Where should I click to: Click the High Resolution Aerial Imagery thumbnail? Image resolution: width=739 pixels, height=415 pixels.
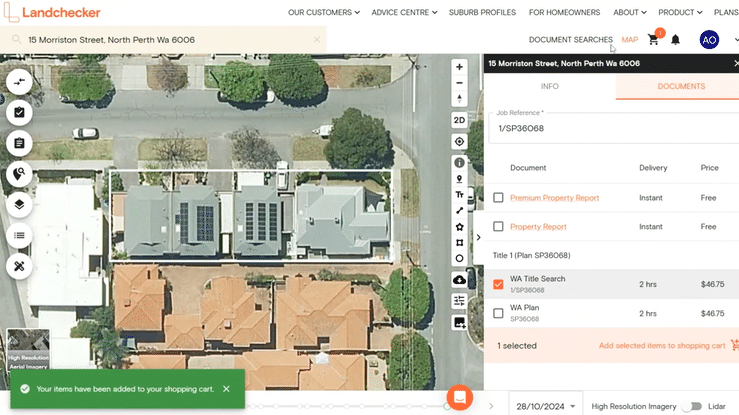[x=28, y=349]
